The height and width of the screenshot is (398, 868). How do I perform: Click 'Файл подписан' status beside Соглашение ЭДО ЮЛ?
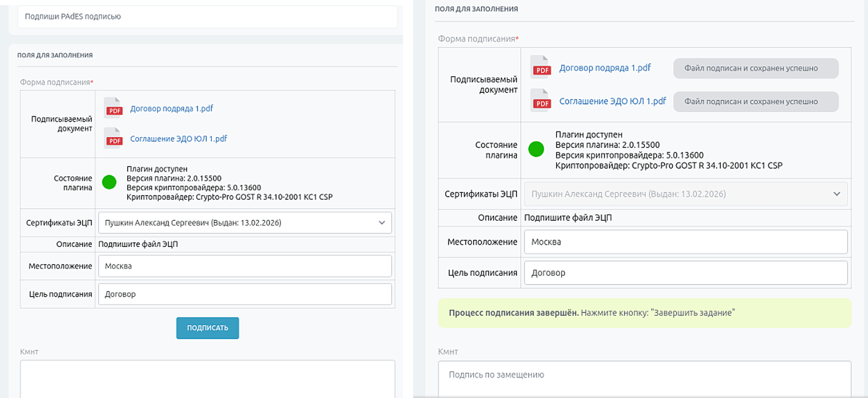coord(755,102)
